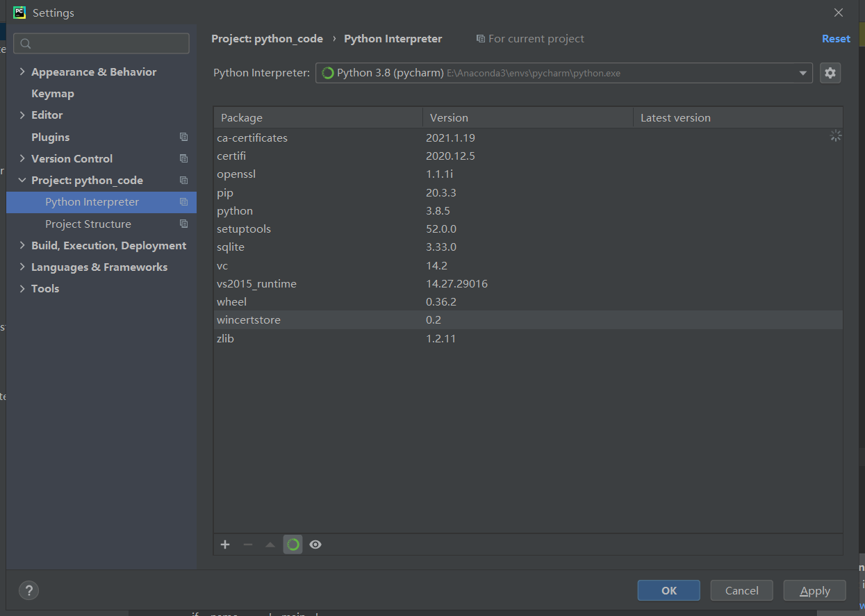Click PyCharm logo in title bar
This screenshot has width=865, height=616.
point(19,13)
